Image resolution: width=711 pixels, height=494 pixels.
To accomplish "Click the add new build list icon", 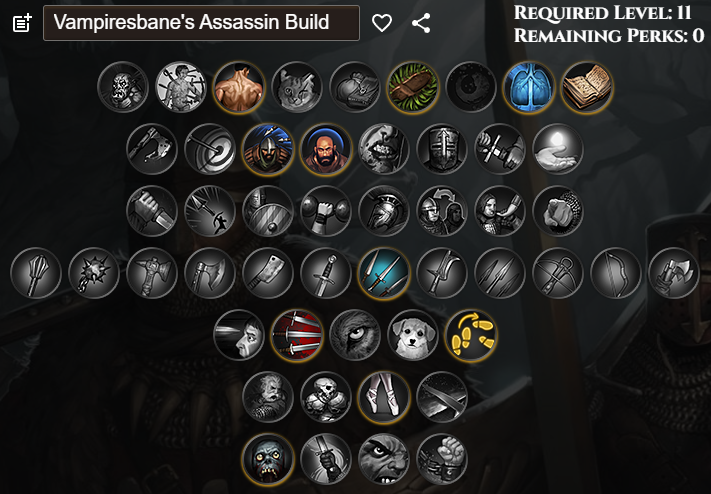I will pos(22,23).
